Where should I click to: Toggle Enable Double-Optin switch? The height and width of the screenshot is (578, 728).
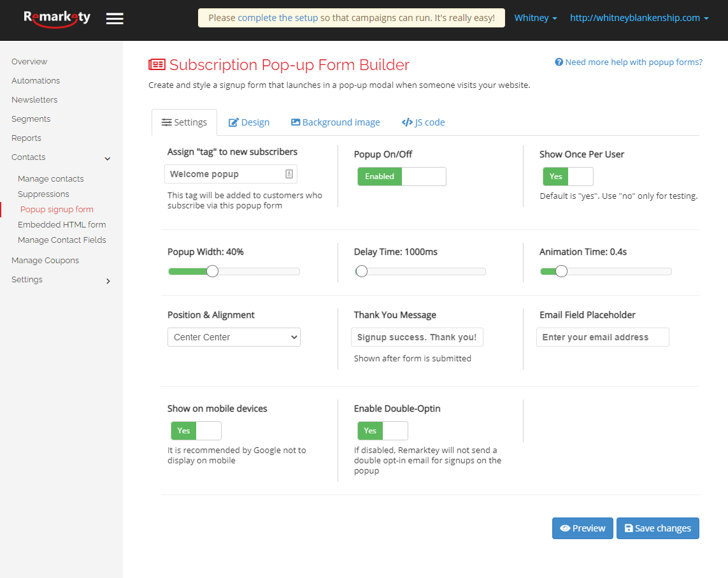383,431
